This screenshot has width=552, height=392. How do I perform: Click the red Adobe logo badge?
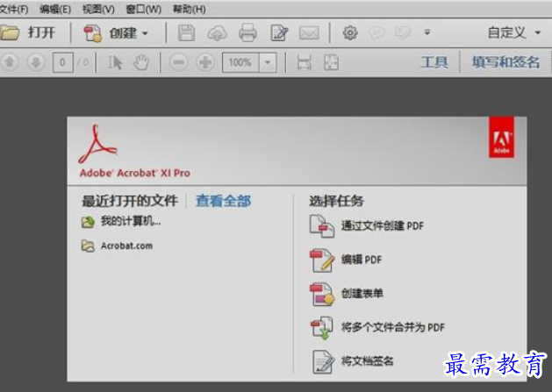tap(501, 137)
